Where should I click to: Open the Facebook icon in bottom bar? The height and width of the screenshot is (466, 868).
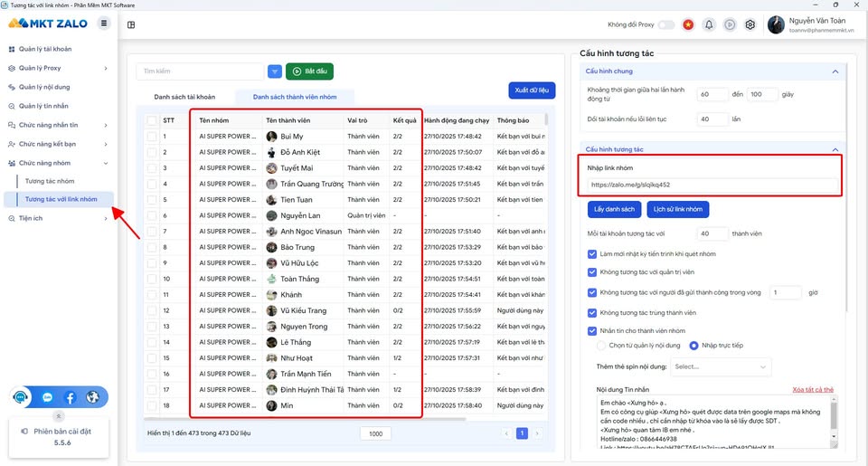click(71, 397)
